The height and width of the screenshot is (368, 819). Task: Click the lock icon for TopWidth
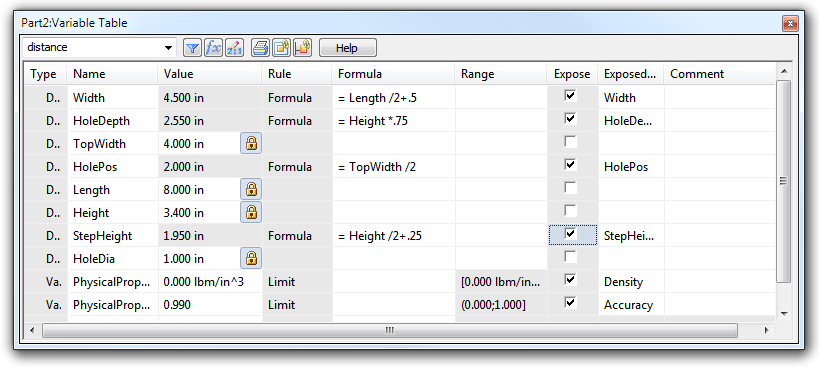click(251, 144)
